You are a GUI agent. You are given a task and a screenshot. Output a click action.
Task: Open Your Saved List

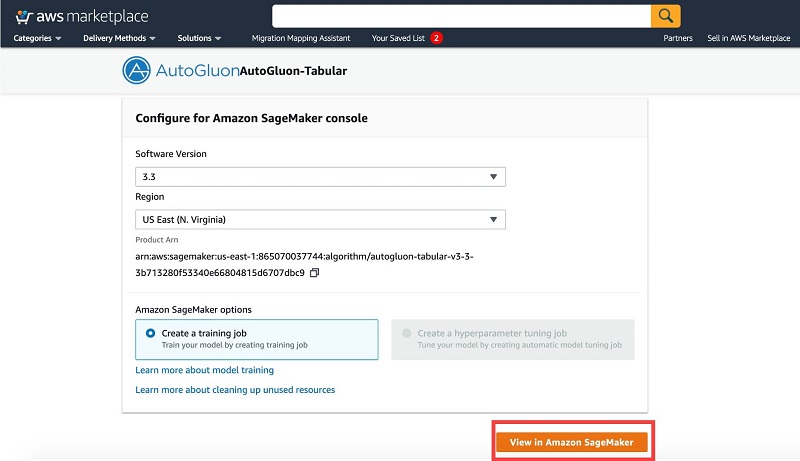coord(398,38)
